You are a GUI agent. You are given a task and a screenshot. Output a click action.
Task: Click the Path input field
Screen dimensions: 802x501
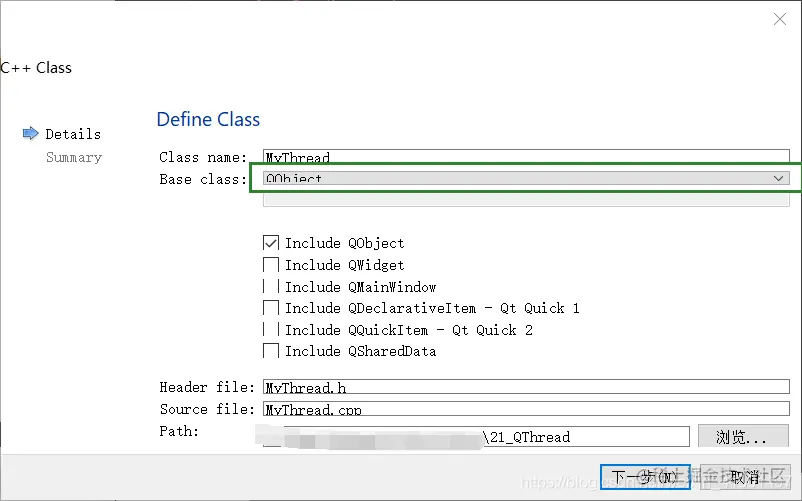tap(476, 437)
